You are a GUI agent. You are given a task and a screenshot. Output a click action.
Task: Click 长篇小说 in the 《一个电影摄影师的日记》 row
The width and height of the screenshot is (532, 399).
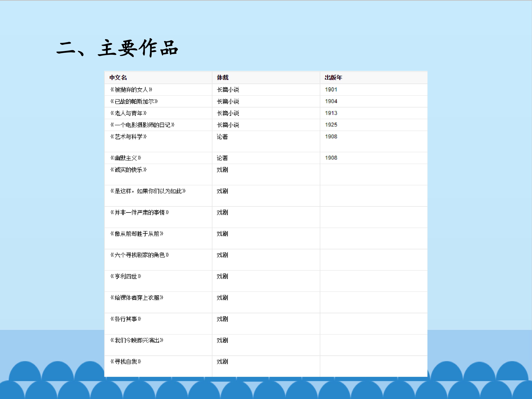click(228, 125)
